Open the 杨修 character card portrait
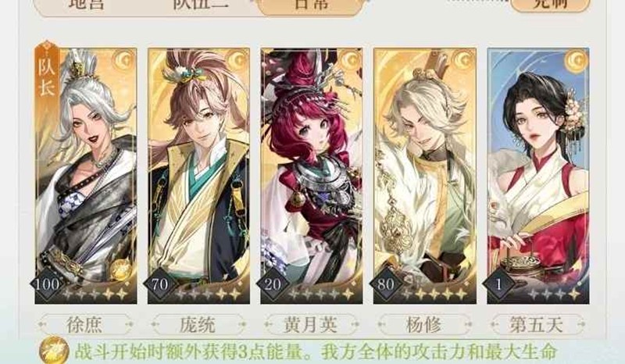Image resolution: width=625 pixels, height=364 pixels. (x=425, y=176)
